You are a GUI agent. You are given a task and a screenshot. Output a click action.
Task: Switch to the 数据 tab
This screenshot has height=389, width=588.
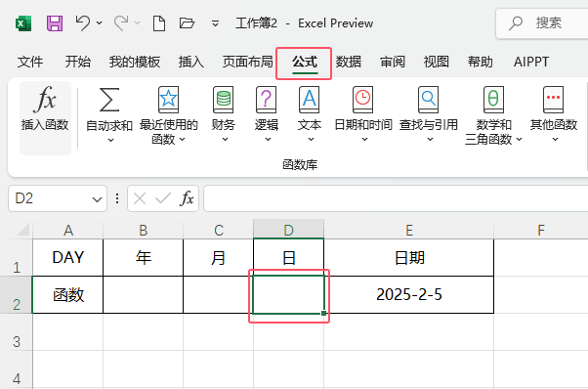(x=349, y=62)
